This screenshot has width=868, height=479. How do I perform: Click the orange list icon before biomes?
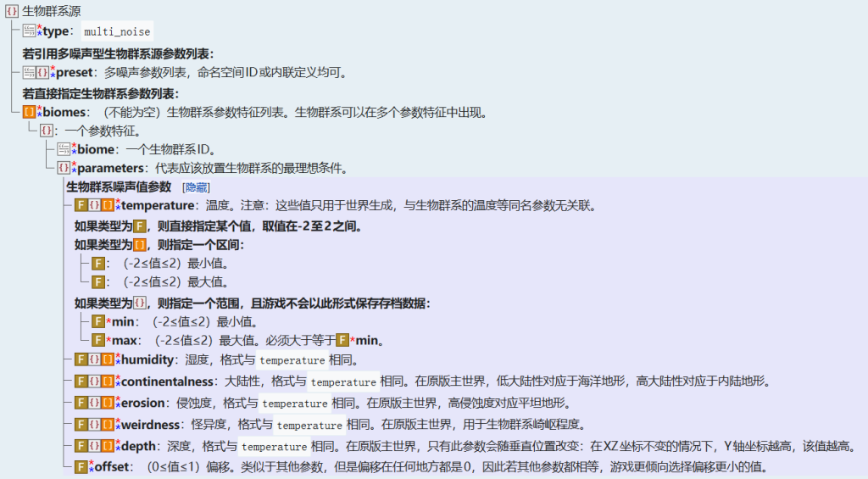click(x=29, y=112)
